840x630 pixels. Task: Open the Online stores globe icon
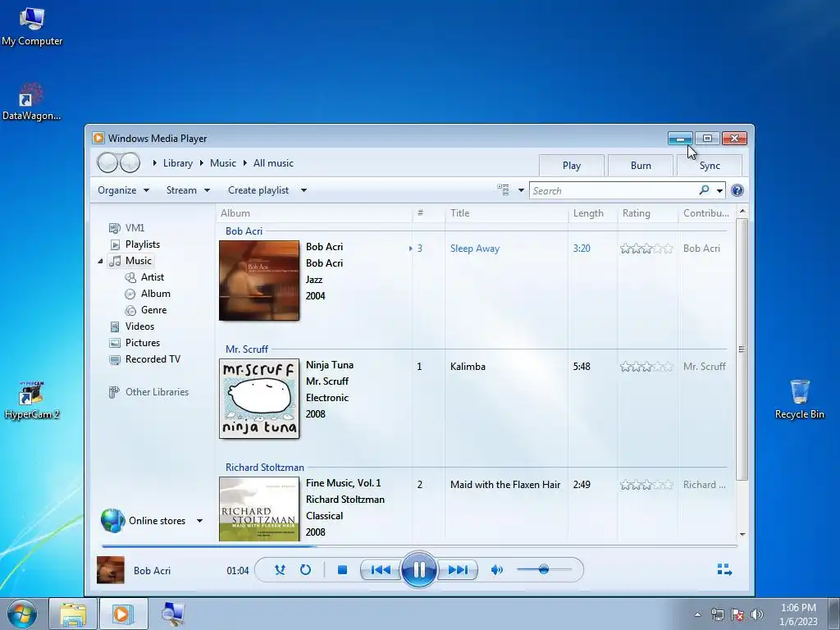pos(113,521)
